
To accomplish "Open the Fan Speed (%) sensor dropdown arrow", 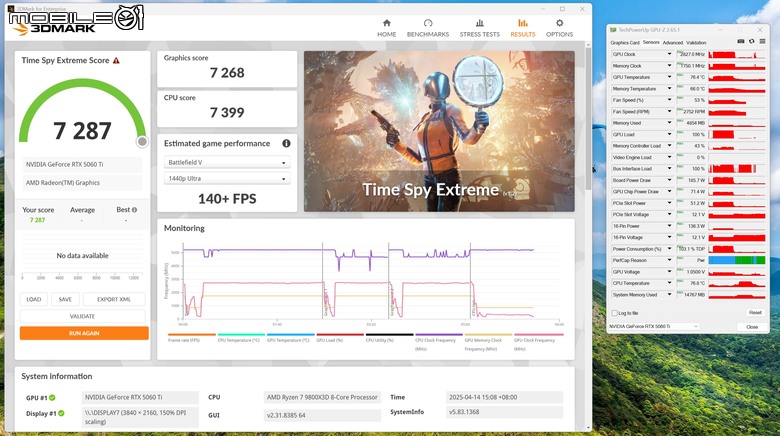I will (669, 100).
